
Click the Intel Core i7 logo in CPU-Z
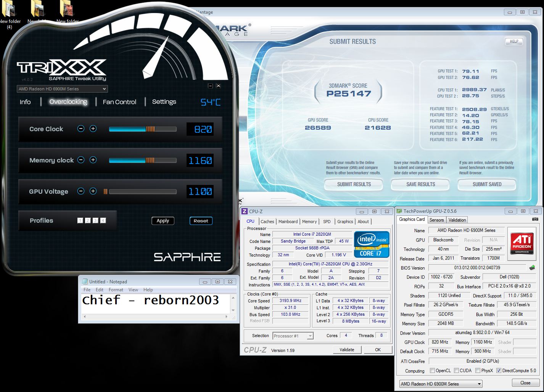pos(372,244)
